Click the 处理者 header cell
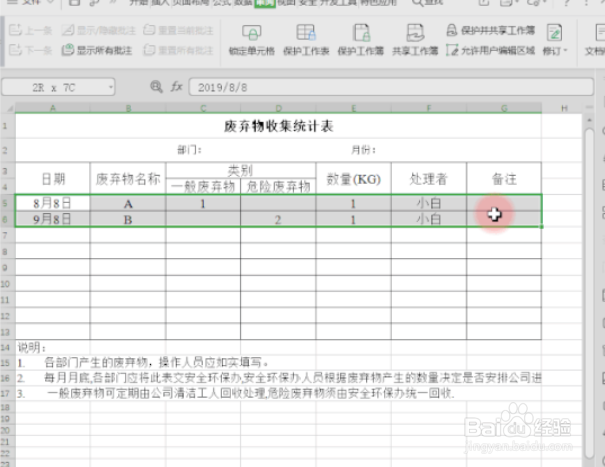Viewport: 605px width, 467px height. [x=429, y=179]
